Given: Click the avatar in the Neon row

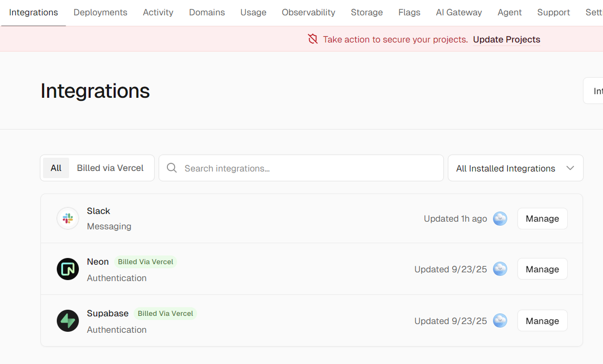Looking at the screenshot, I should point(500,269).
